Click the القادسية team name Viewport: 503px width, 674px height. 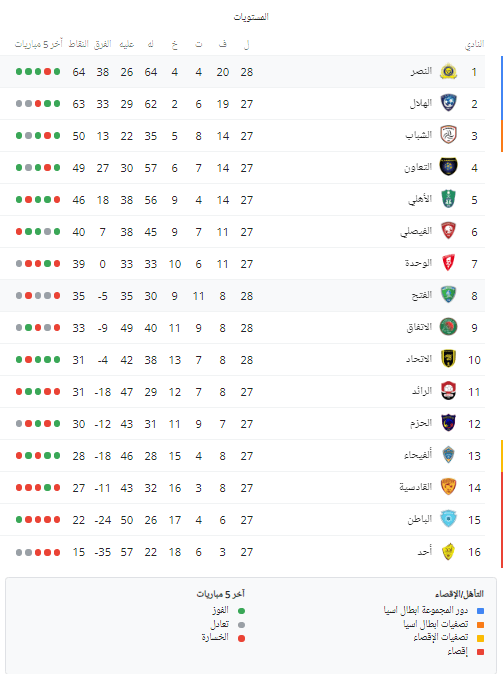click(416, 487)
